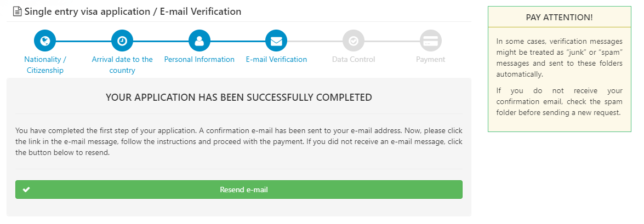The width and height of the screenshot is (644, 224).
Task: Click the document icon beside page title
Action: (17, 12)
